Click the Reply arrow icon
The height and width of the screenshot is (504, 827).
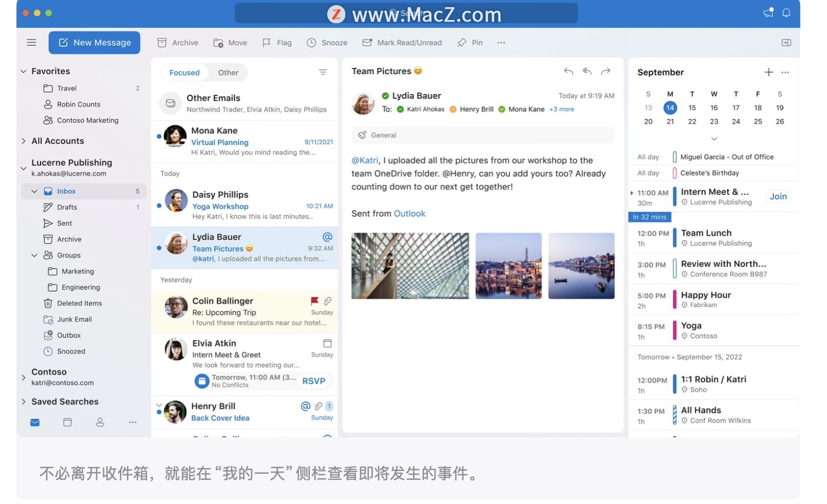coord(569,71)
